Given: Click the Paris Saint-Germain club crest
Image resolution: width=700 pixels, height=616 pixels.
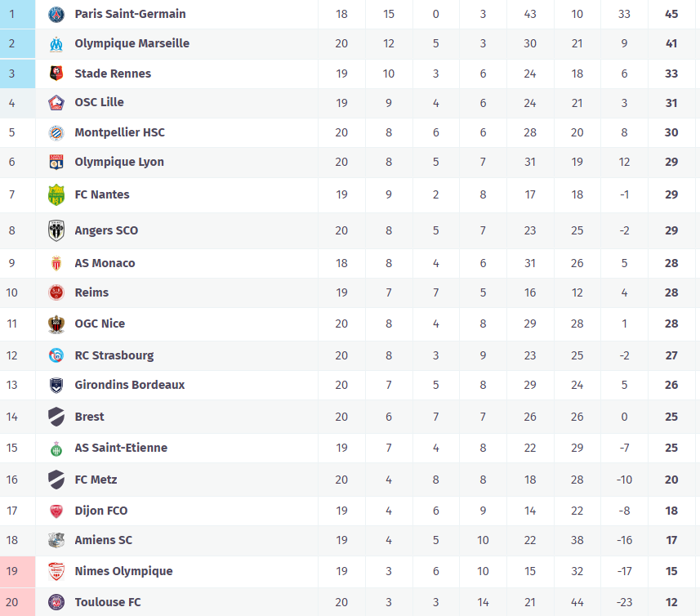Looking at the screenshot, I should coord(56,14).
